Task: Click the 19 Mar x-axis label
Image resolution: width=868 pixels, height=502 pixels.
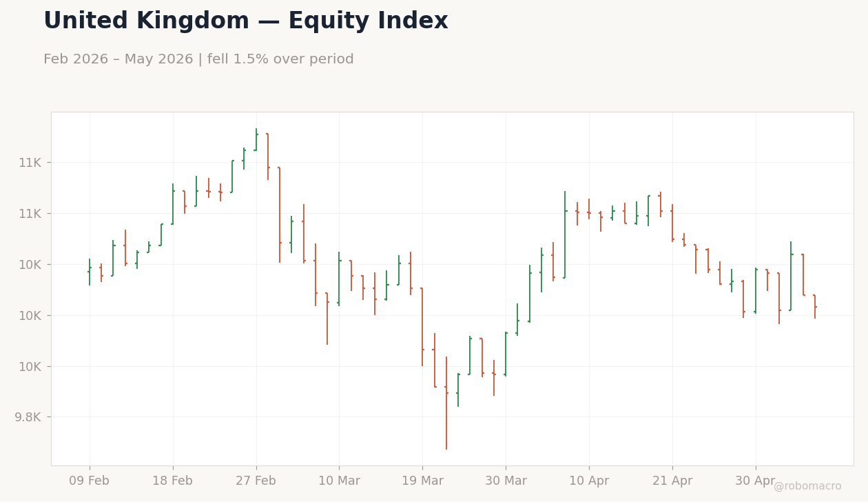Action: (x=422, y=481)
